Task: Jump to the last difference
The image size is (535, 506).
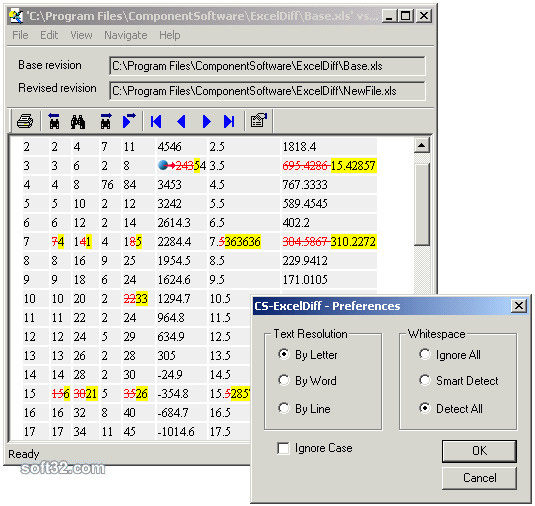Action: (x=229, y=121)
